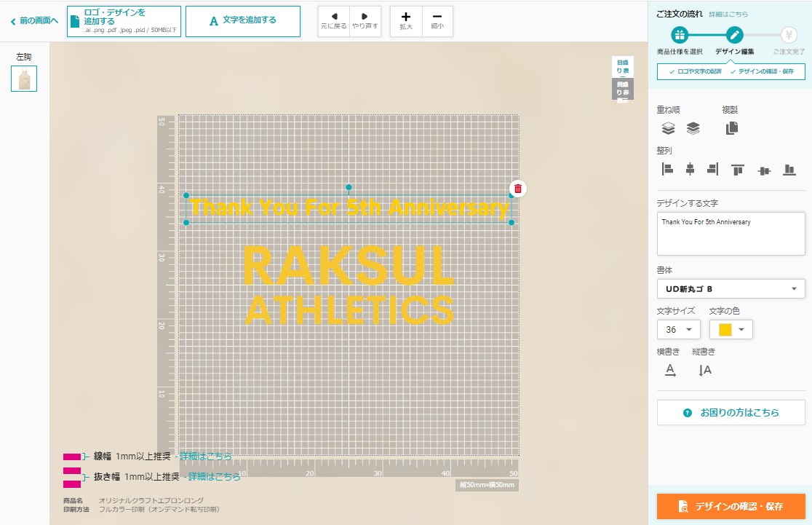Delete selected text with trash icon
The width and height of the screenshot is (812, 525).
[518, 189]
